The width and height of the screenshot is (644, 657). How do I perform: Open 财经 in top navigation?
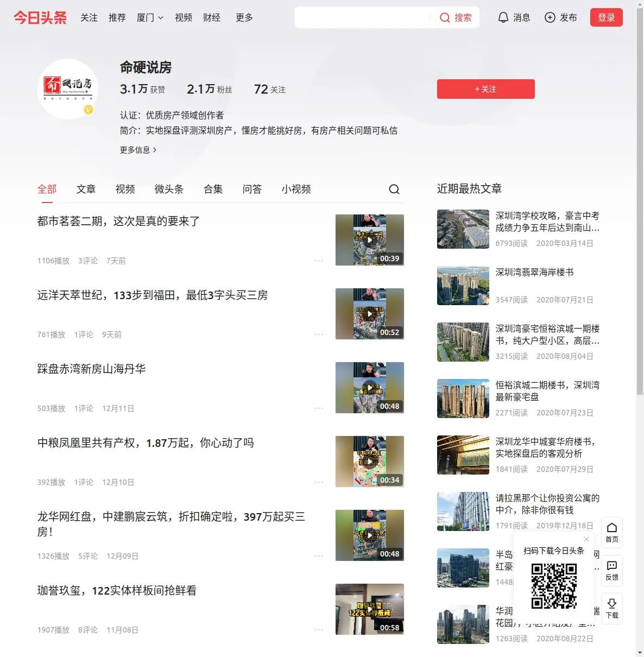pos(212,18)
